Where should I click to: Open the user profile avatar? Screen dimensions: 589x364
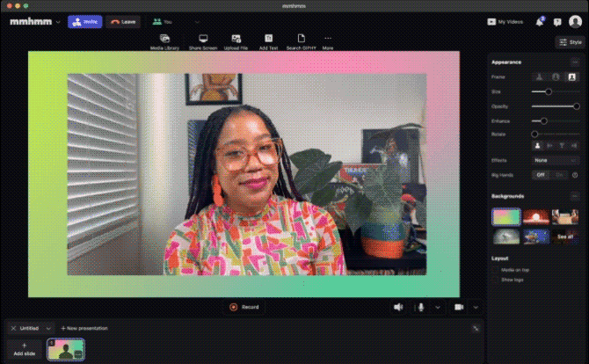click(575, 22)
